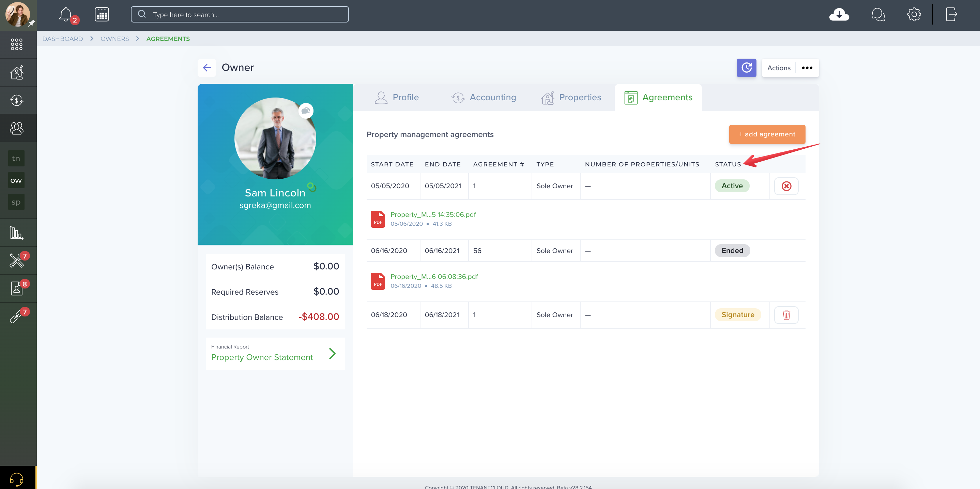Viewport: 980px width, 489px height.
Task: Open the properties house icon in sidebar
Action: 17,72
